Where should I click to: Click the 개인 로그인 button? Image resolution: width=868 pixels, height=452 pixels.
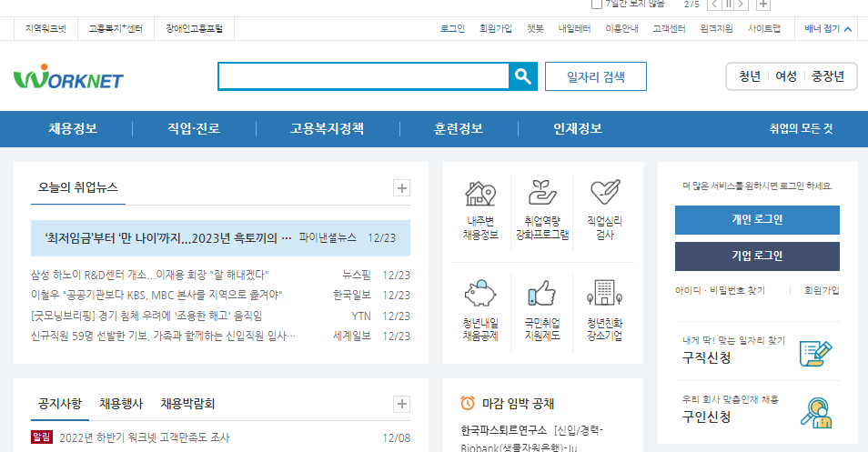tap(757, 220)
